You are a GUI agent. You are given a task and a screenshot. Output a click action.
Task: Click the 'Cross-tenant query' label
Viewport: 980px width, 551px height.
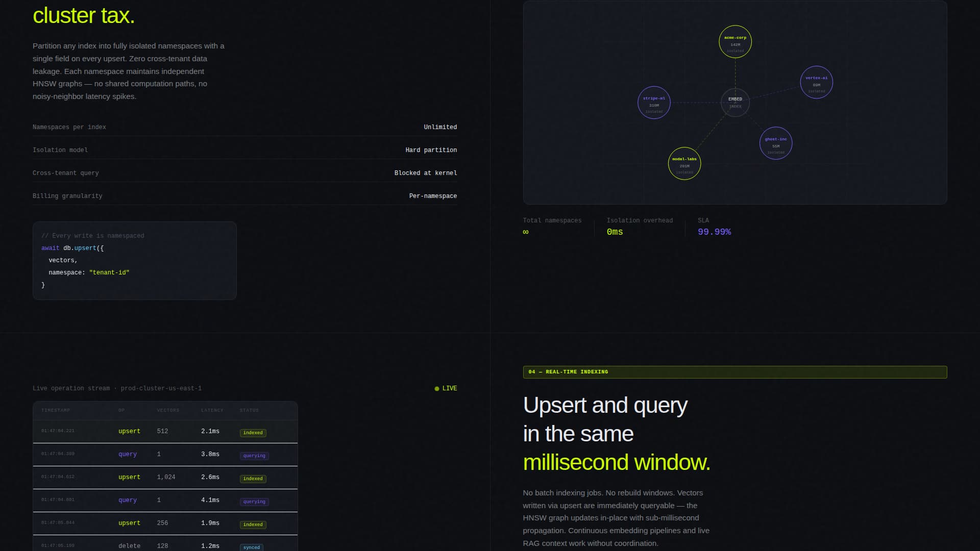66,173
